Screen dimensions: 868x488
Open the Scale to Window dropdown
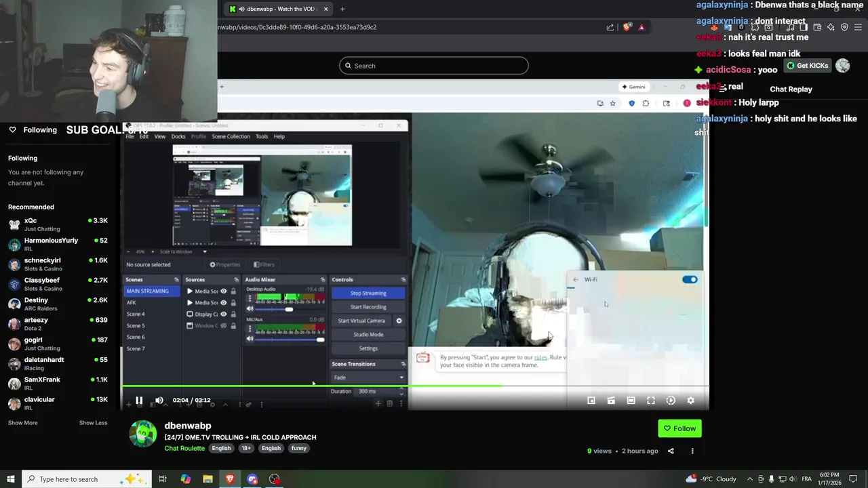tap(183, 251)
